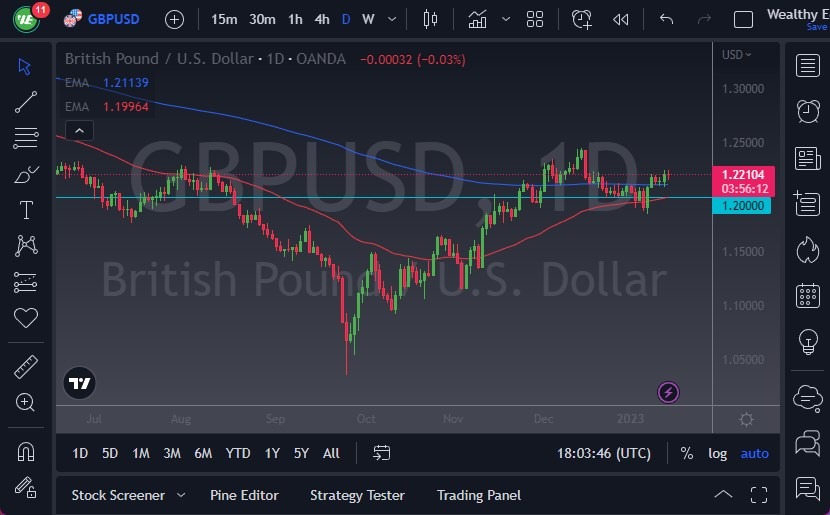Open the alerts clock panel

(x=808, y=111)
